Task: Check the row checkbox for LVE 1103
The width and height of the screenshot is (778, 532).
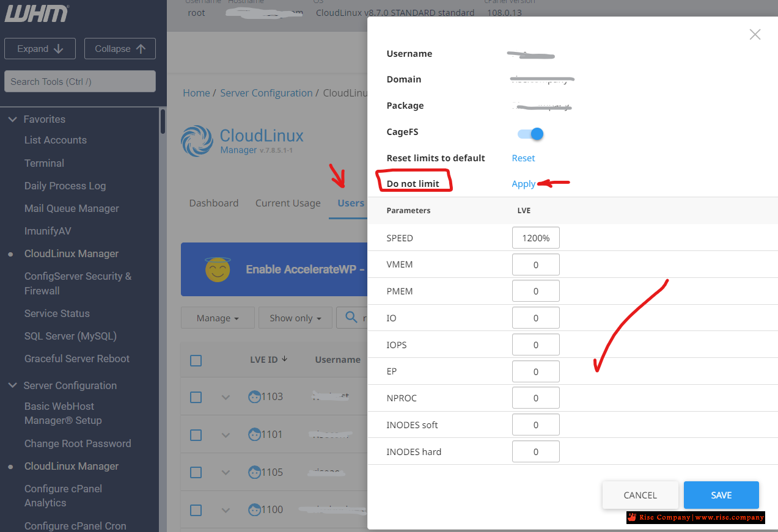Action: pos(196,397)
